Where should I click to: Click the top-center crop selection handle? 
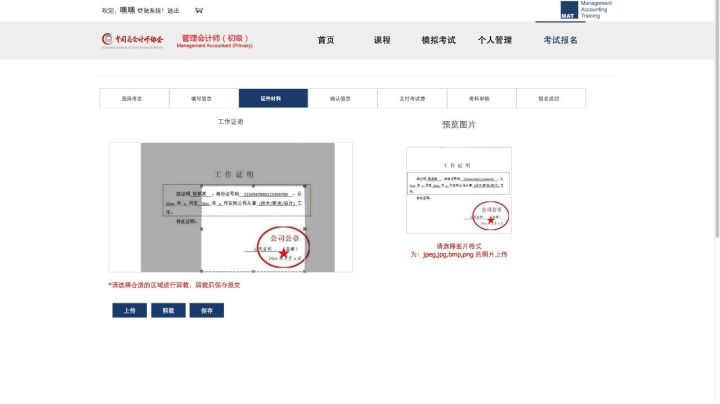point(252,186)
